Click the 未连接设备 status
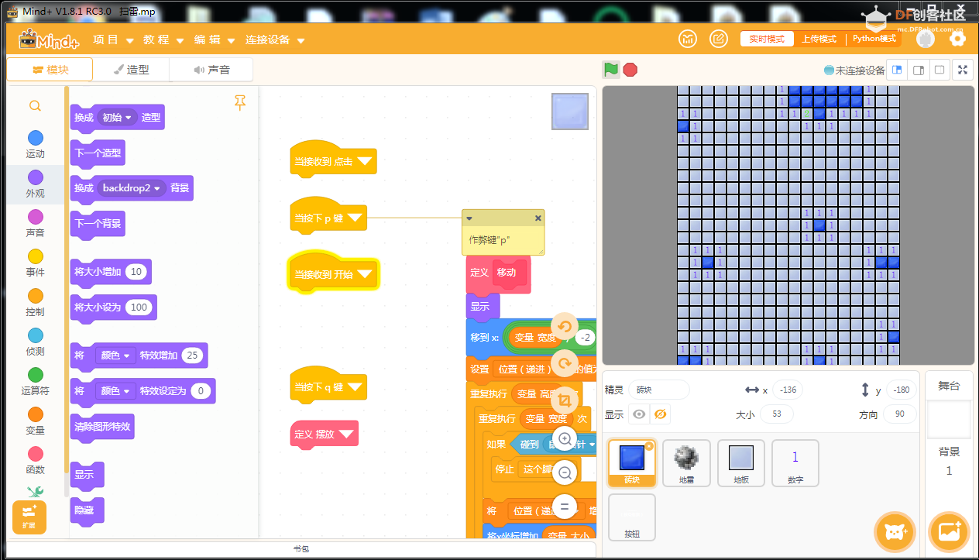979x560 pixels. pyautogui.click(x=854, y=70)
